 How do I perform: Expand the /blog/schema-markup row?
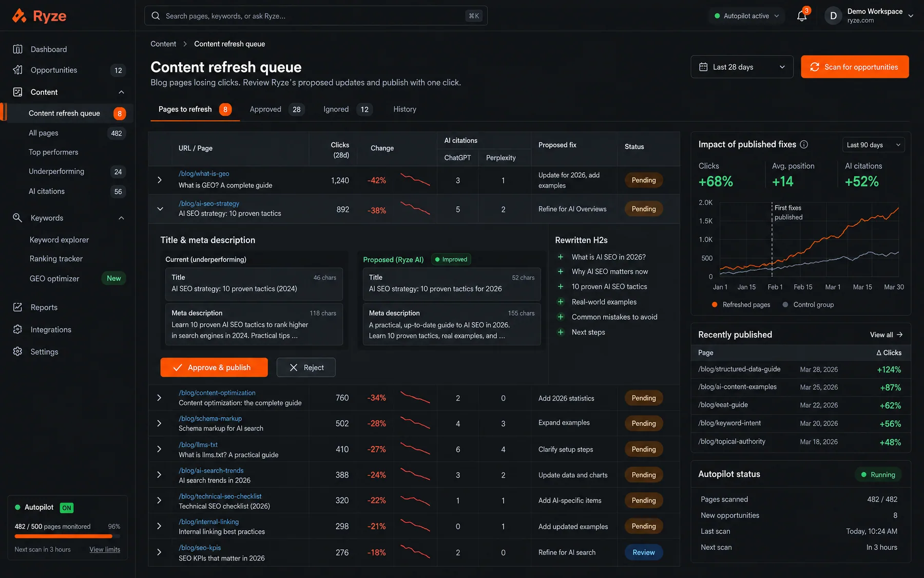(x=160, y=423)
